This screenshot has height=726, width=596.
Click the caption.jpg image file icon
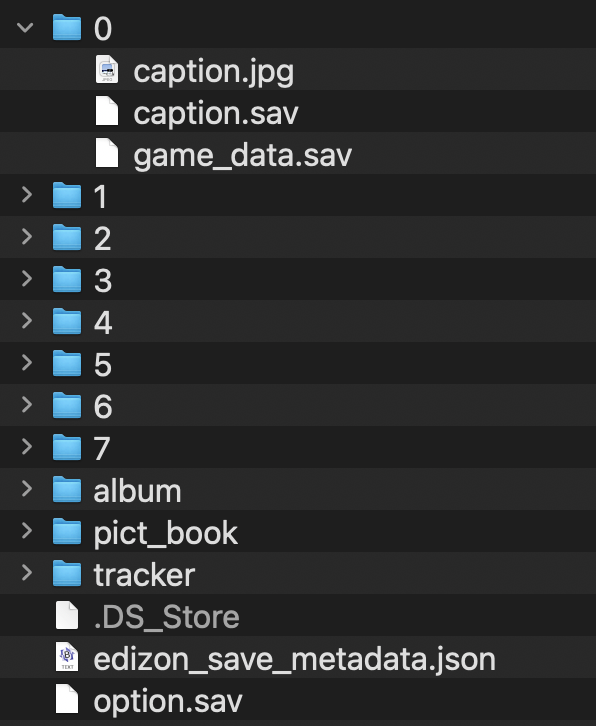[107, 69]
